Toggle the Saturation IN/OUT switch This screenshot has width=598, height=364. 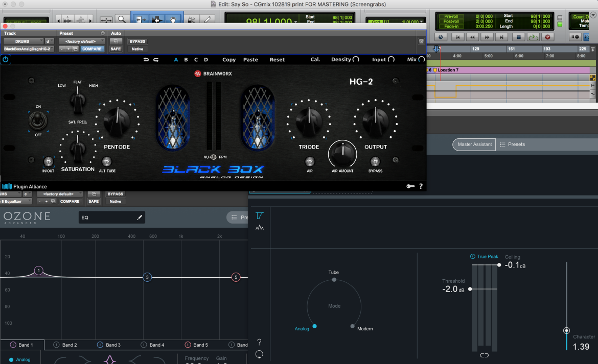pos(48,162)
